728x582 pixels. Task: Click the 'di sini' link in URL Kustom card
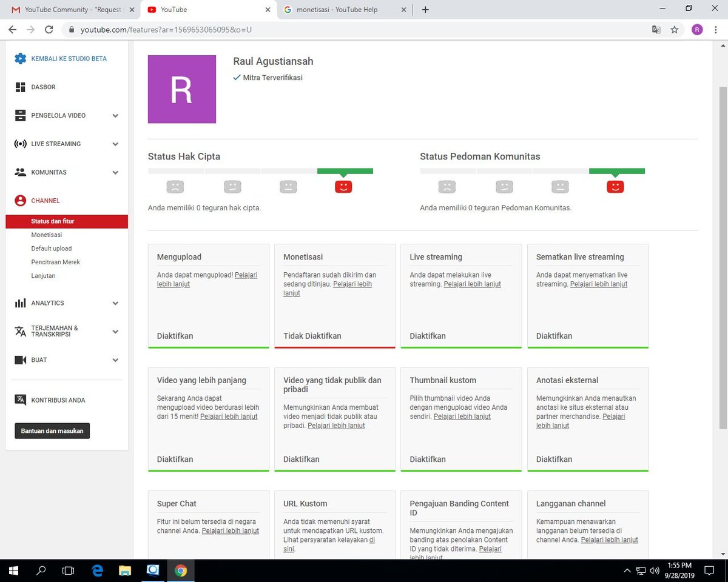click(x=329, y=544)
